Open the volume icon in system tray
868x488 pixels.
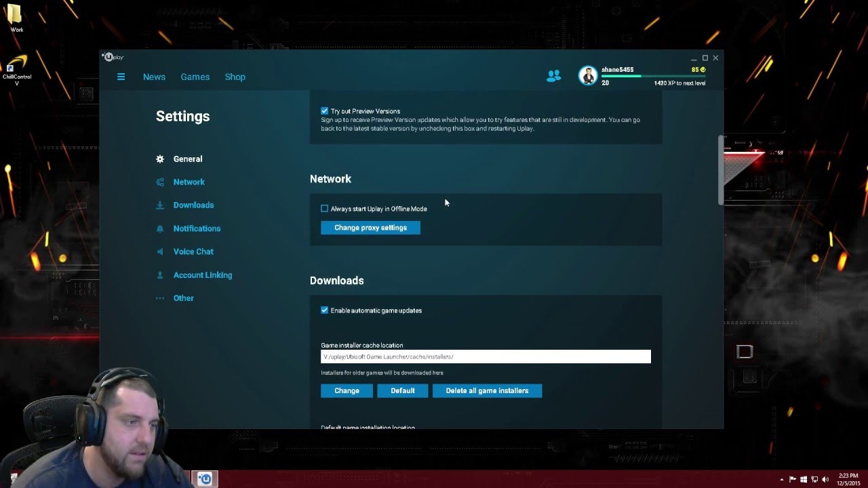825,479
